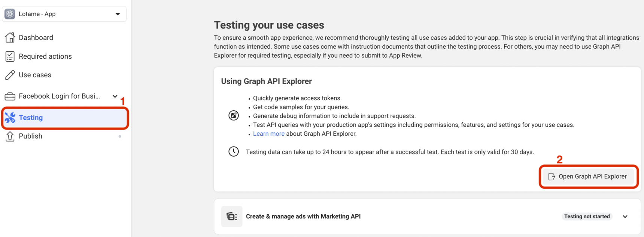Click the Required actions checklist icon
Image resolution: width=644 pixels, height=237 pixels.
point(10,56)
